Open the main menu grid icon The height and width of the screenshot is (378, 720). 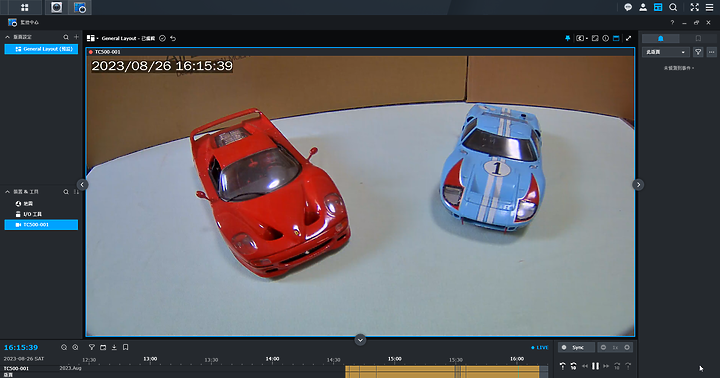click(x=24, y=7)
